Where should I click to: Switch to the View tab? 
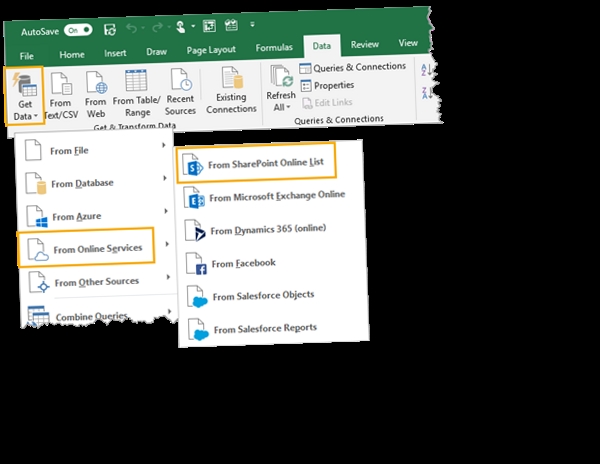point(408,43)
